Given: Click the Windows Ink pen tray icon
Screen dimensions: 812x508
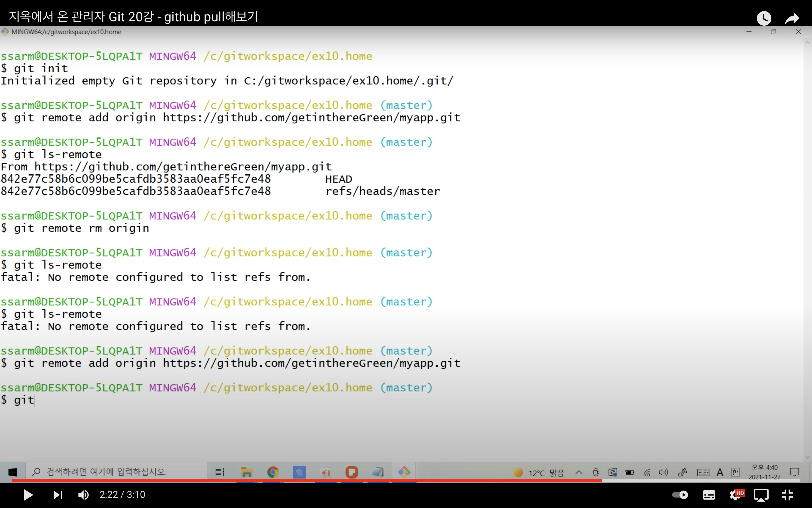Looking at the screenshot, I should pos(682,472).
